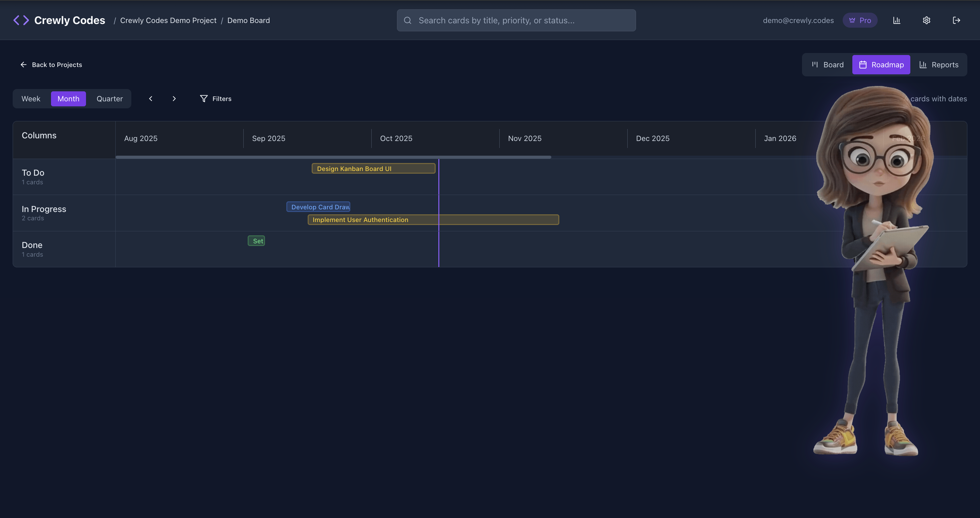The width and height of the screenshot is (980, 518).
Task: Select the Roadmap view tab
Action: (881, 65)
